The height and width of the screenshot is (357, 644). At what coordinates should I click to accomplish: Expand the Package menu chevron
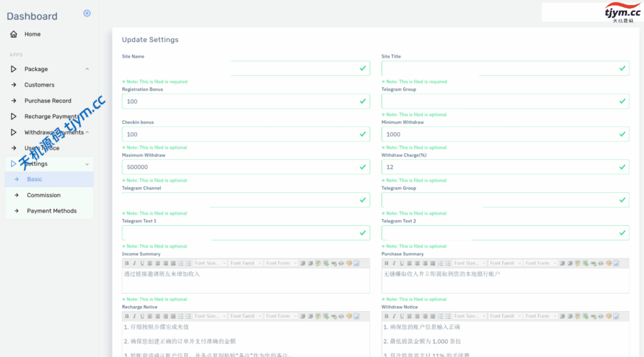(87, 69)
